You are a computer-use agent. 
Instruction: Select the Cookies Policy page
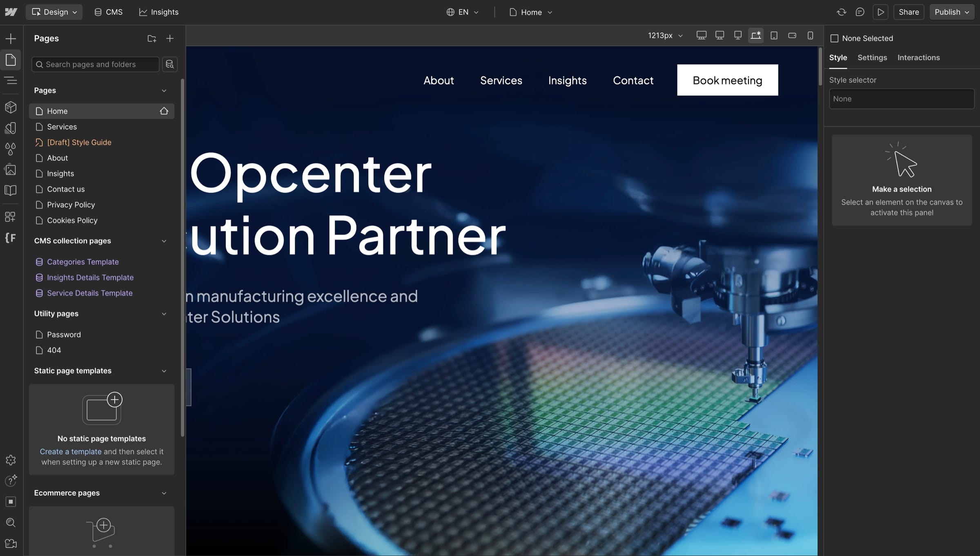[x=102, y=220]
